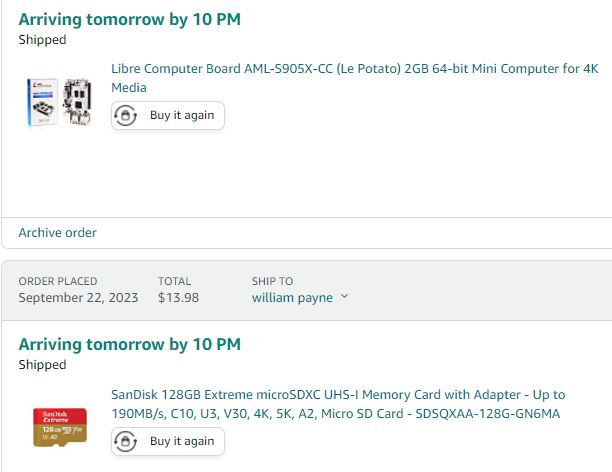Click the ORDER PLACED label
This screenshot has width=612, height=472.
[58, 281]
